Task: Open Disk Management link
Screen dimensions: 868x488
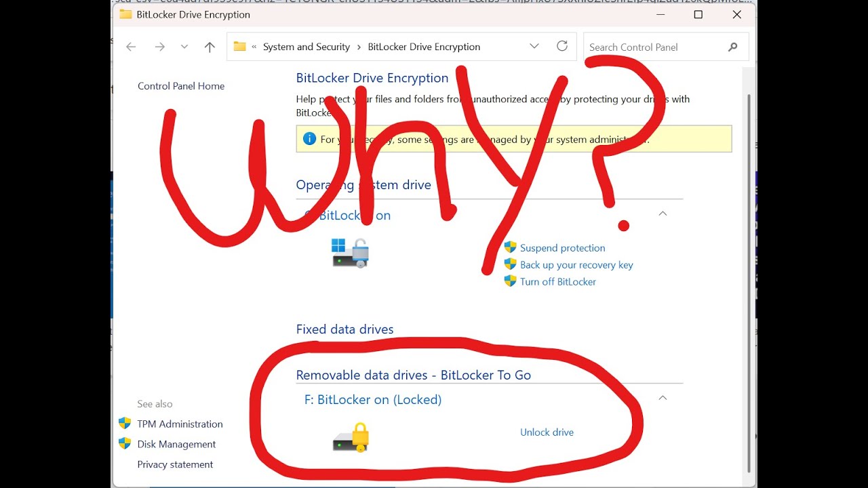Action: click(x=176, y=445)
